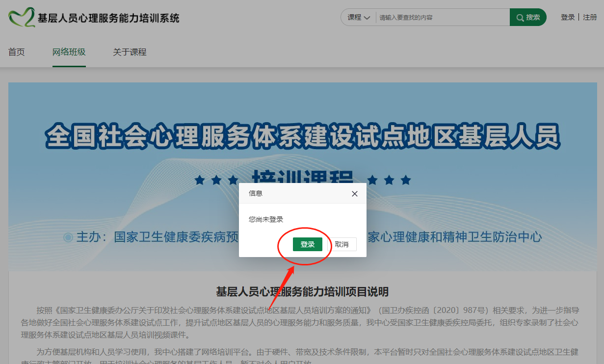
Task: Click the magnifier icon in the search button
Action: tap(520, 18)
